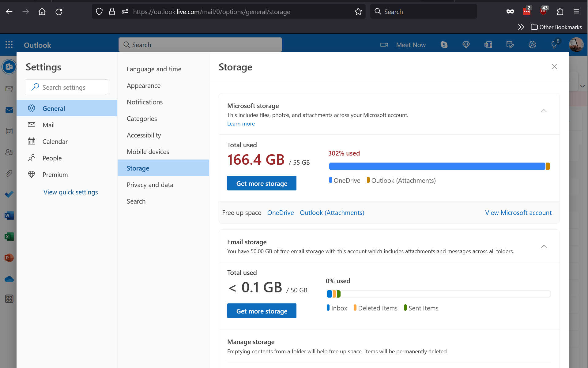The image size is (588, 368).
Task: Collapse the Microsoft storage section
Action: pyautogui.click(x=544, y=111)
